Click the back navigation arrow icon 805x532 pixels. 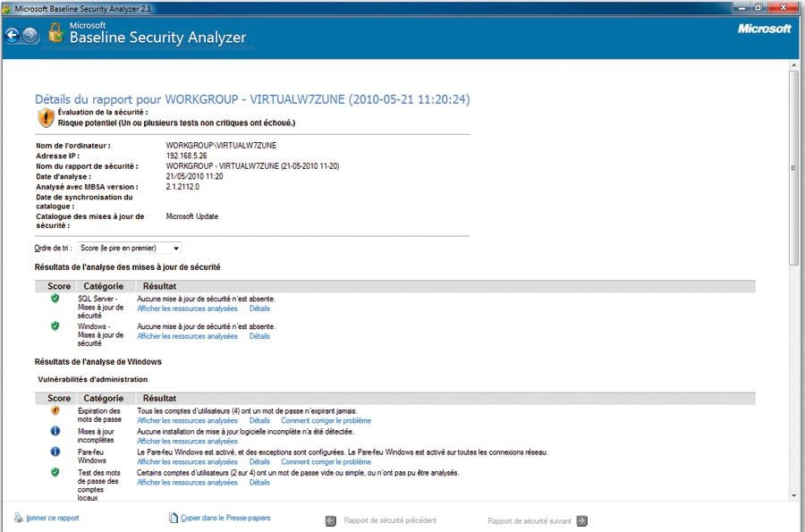pyautogui.click(x=13, y=35)
